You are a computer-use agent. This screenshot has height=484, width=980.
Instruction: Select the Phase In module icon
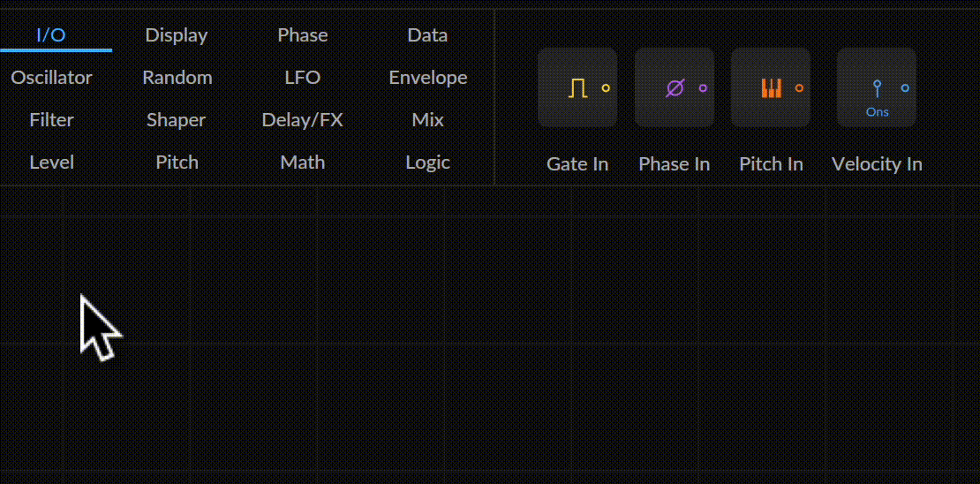click(675, 87)
